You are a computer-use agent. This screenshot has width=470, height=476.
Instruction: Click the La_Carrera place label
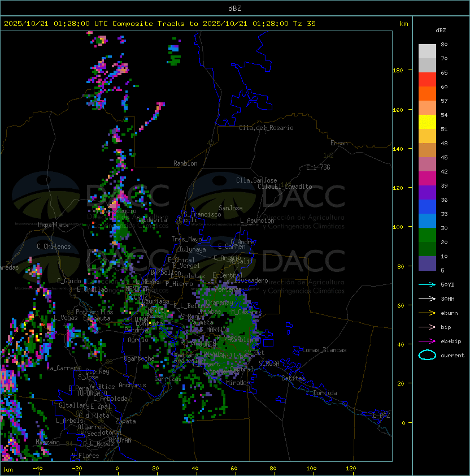pos(64,368)
